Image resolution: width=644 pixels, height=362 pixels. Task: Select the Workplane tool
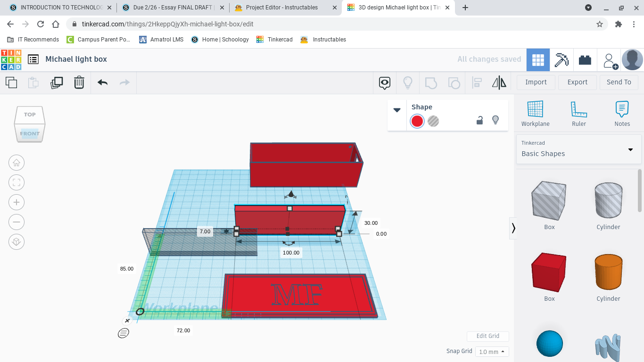(x=535, y=114)
